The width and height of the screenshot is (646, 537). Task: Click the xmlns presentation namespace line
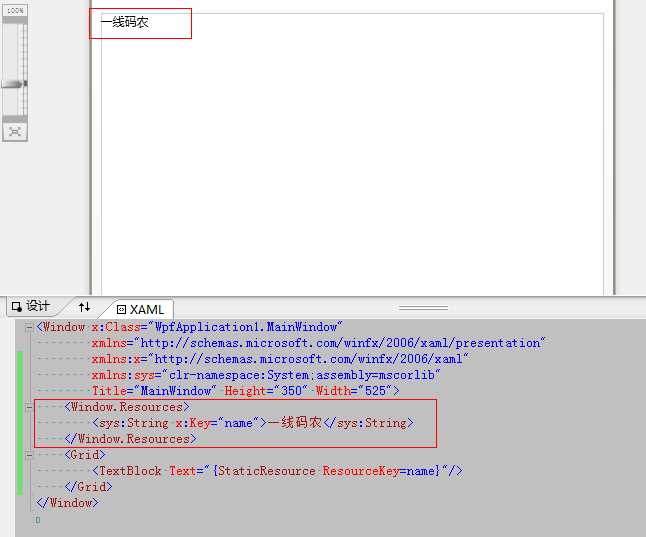[x=318, y=343]
